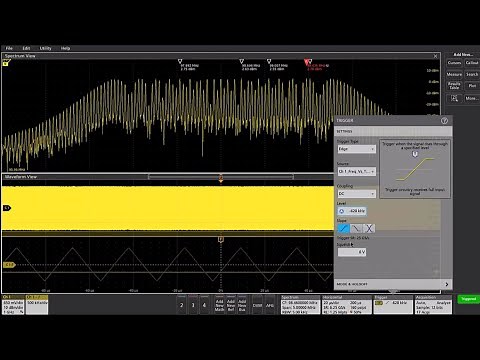
Task: Click the DVM button
Action: pos(257,305)
